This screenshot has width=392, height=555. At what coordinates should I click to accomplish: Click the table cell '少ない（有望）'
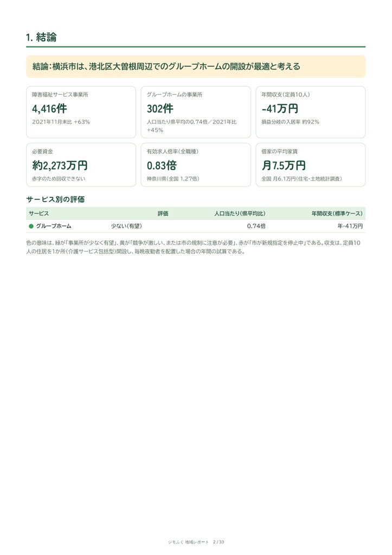pyautogui.click(x=126, y=226)
